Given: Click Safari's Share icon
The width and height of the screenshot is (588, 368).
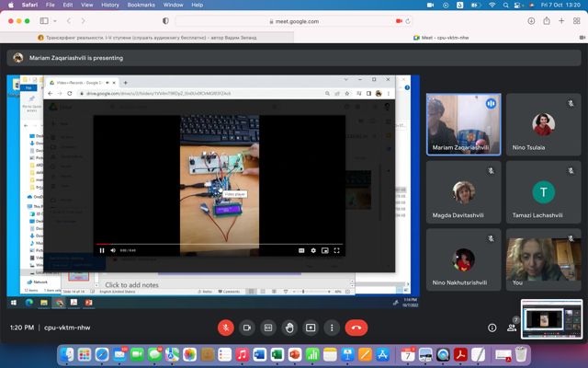Looking at the screenshot, I should 546,20.
